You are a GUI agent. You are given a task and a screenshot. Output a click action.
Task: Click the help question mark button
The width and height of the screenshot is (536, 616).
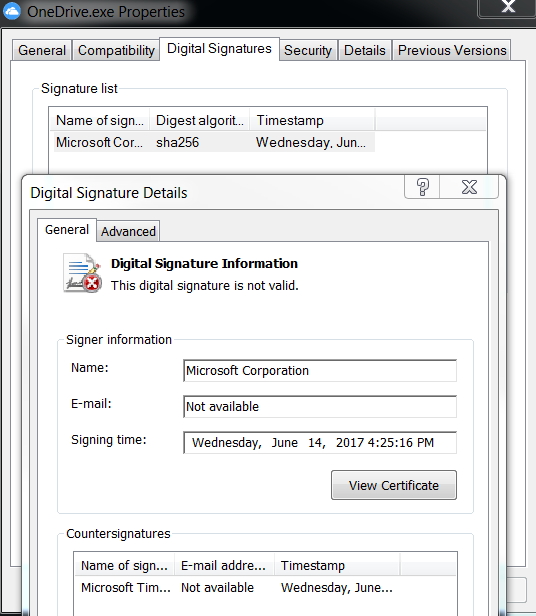click(422, 187)
